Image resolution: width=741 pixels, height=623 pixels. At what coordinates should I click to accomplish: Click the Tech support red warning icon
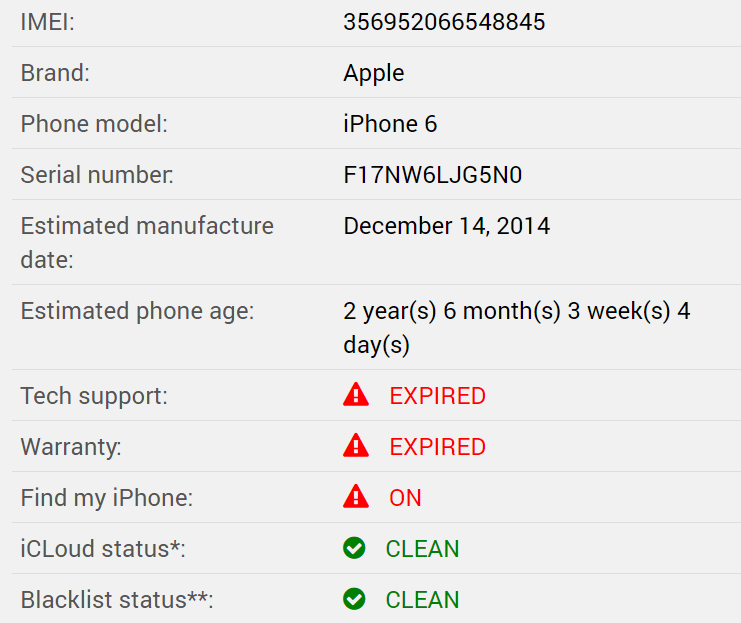(x=356, y=394)
